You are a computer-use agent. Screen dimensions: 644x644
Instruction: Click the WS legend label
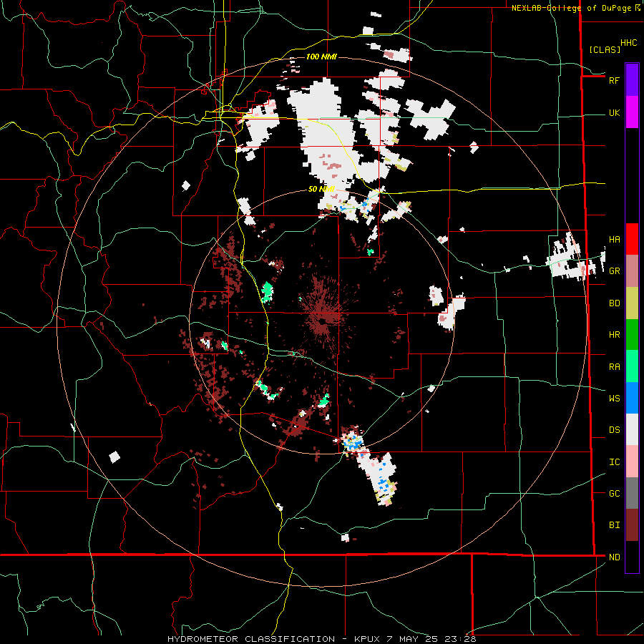click(614, 398)
